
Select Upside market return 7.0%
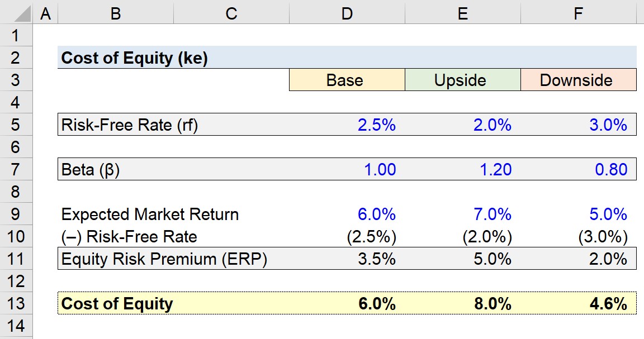click(x=463, y=214)
